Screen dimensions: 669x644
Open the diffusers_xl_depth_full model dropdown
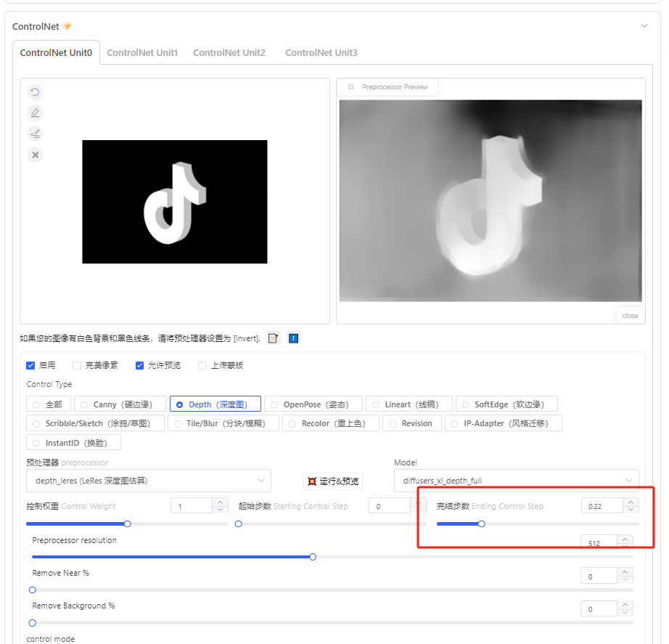click(x=516, y=481)
